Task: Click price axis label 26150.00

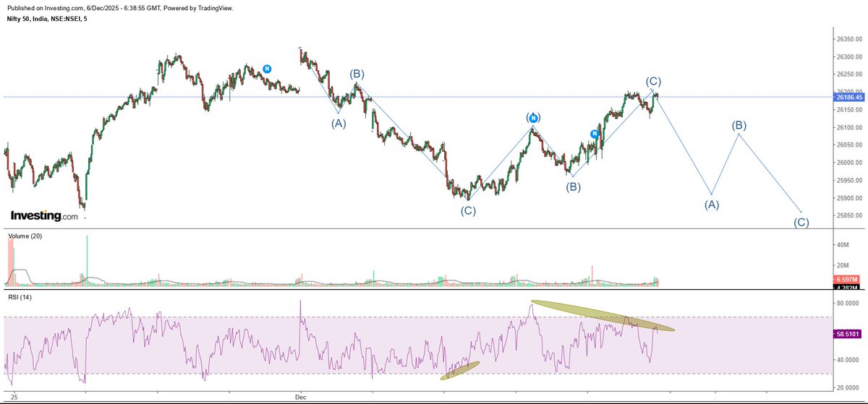Action: 848,110
